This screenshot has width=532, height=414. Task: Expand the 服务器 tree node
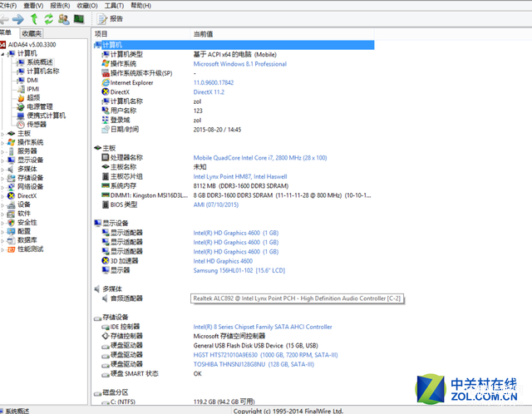point(2,151)
